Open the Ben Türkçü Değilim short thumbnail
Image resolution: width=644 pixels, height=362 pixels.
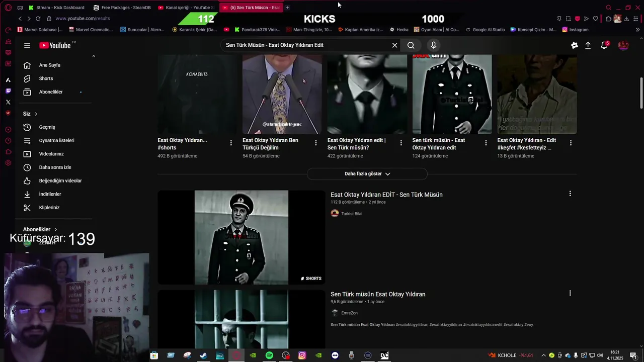(x=282, y=94)
